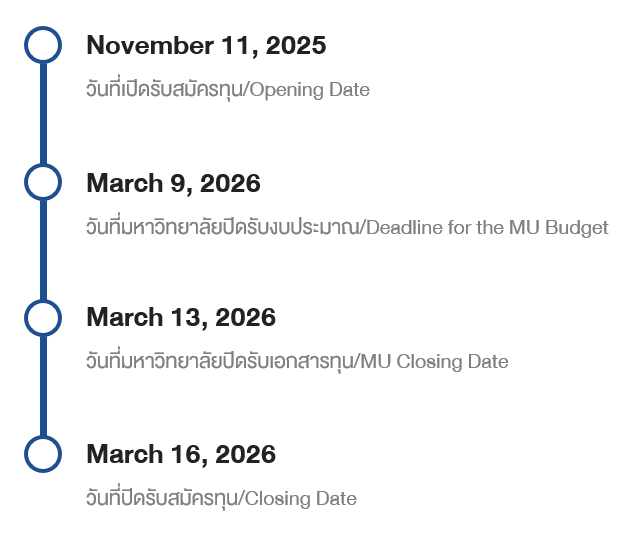Select the Thai text "วันที่ปิดรับสมัครทุน"

pyautogui.click(x=162, y=498)
